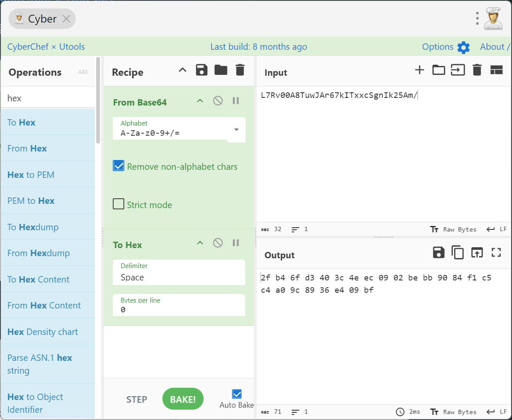Image resolution: width=512 pixels, height=420 pixels.
Task: Clear the recipe with the trash icon
Action: click(240, 70)
